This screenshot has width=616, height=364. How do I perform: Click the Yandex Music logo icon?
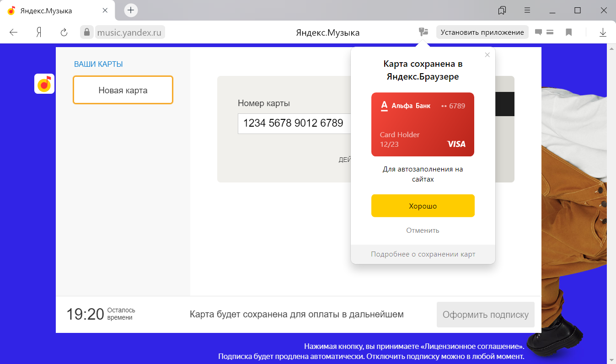point(44,84)
